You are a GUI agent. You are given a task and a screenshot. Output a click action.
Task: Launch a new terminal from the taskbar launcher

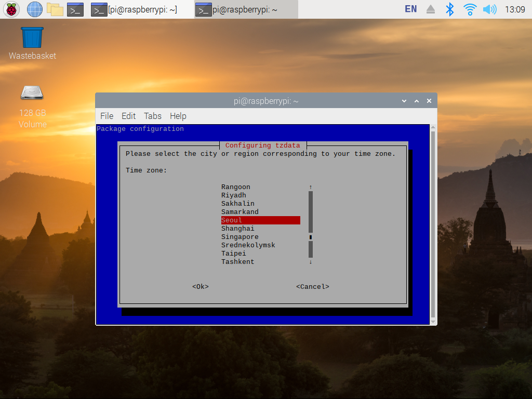pyautogui.click(x=75, y=9)
